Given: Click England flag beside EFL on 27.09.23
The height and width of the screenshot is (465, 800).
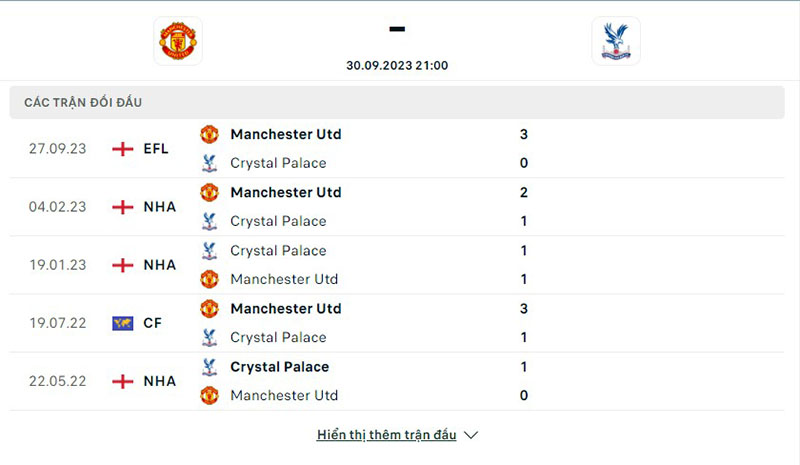Looking at the screenshot, I should tap(123, 149).
